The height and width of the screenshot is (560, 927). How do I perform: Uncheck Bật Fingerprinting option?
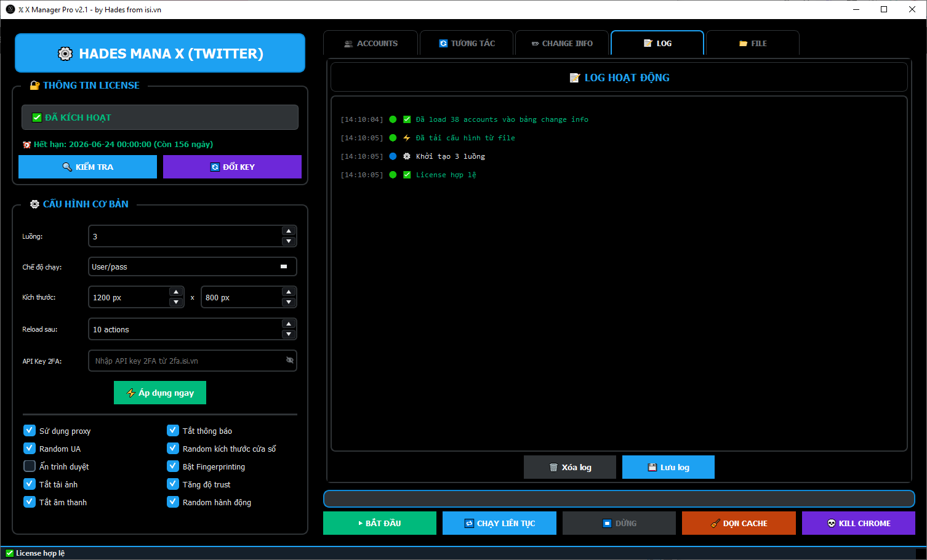pyautogui.click(x=172, y=466)
